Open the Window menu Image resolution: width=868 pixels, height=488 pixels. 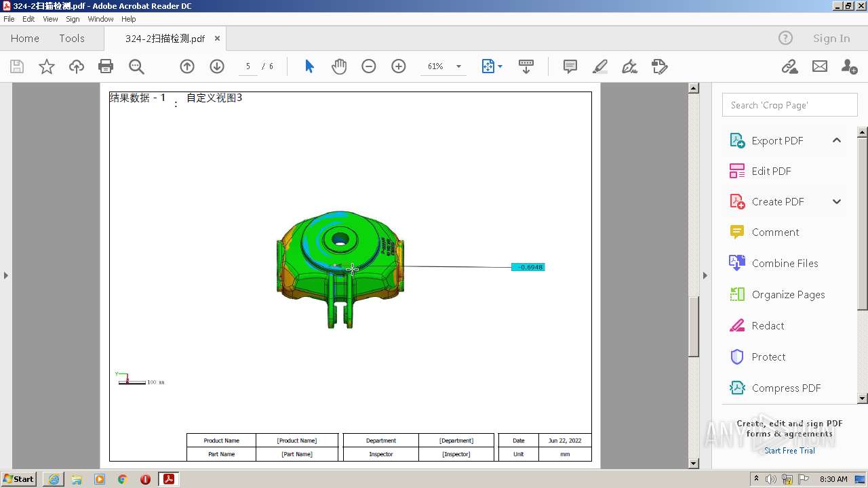[x=100, y=19]
